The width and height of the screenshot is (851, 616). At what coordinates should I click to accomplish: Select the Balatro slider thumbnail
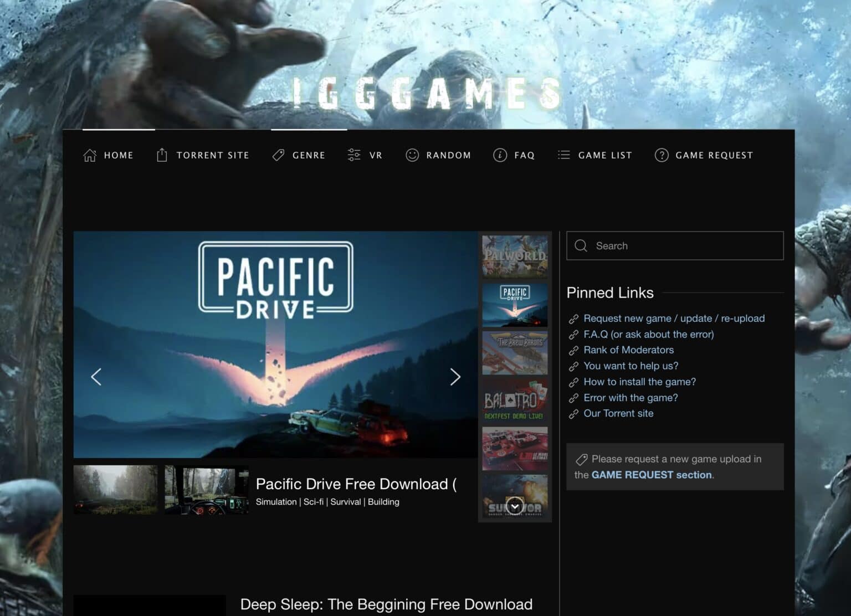click(x=515, y=399)
